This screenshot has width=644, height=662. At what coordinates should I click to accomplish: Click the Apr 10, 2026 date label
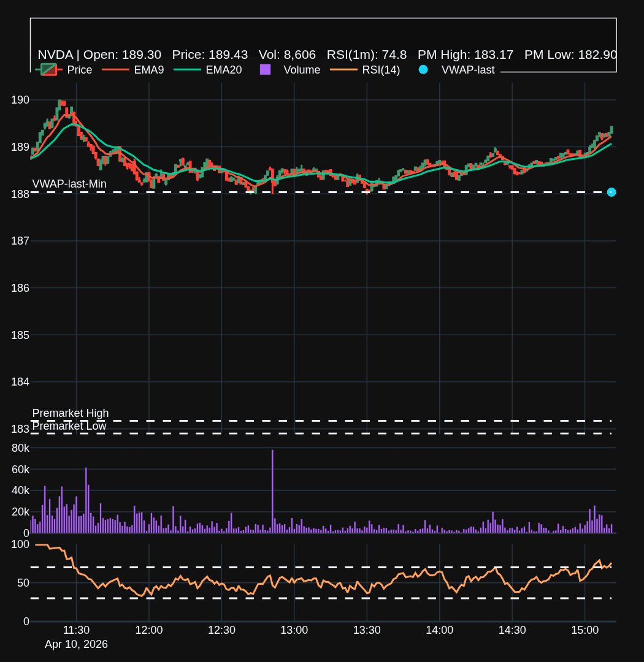[76, 644]
